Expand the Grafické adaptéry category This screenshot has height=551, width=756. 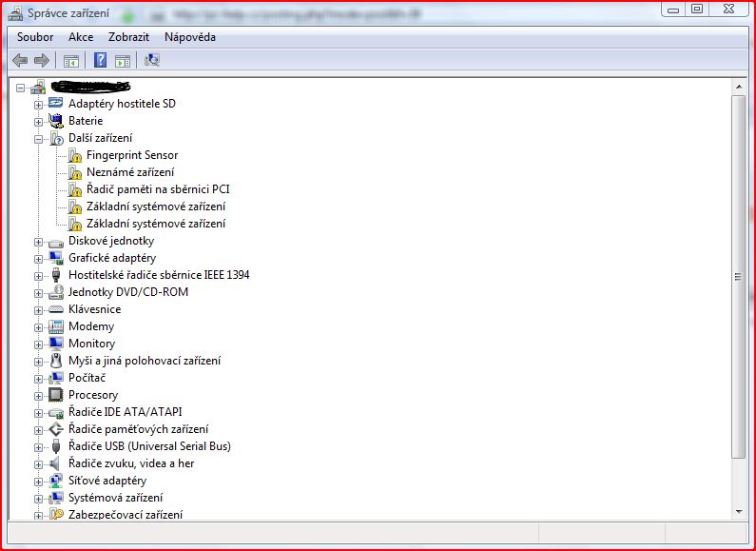(x=38, y=258)
